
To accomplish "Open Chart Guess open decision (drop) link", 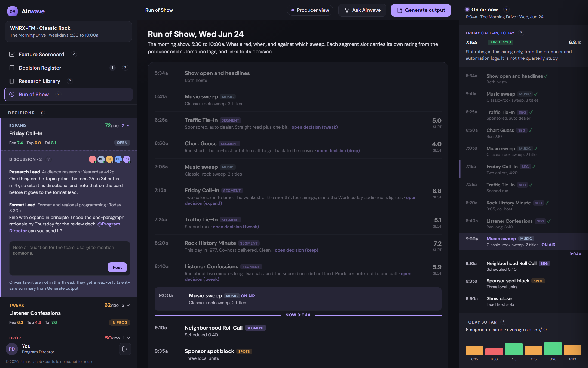I will (338, 150).
